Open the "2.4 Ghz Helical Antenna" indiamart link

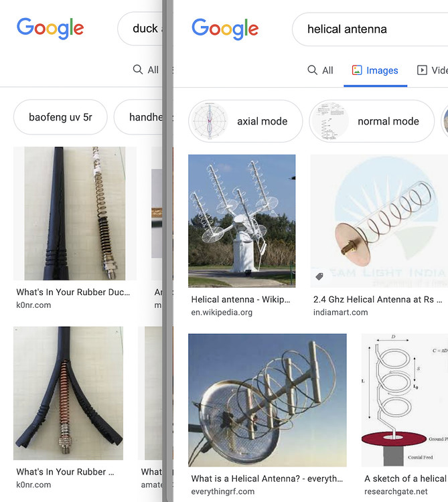click(x=379, y=300)
